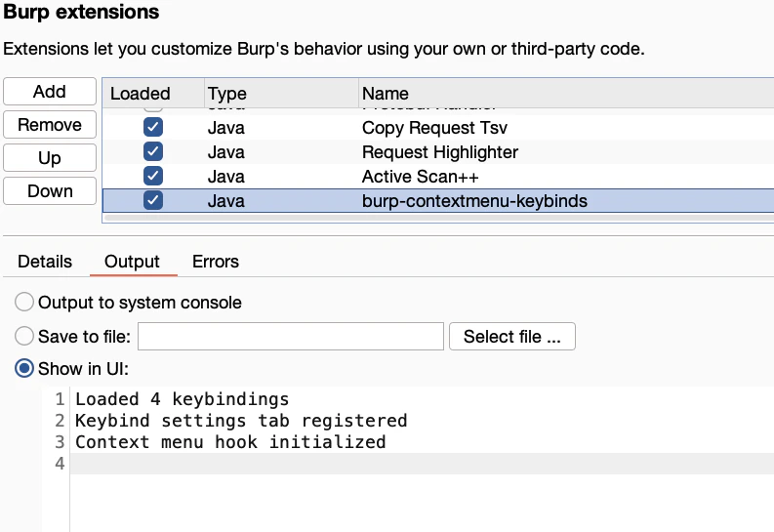The height and width of the screenshot is (532, 774).
Task: Move the selected extension Up
Action: pos(50,158)
